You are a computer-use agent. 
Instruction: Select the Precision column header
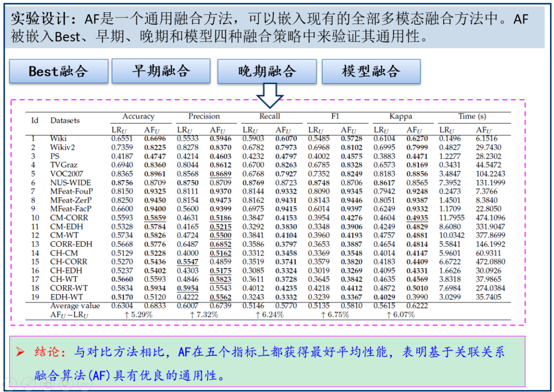(x=203, y=116)
